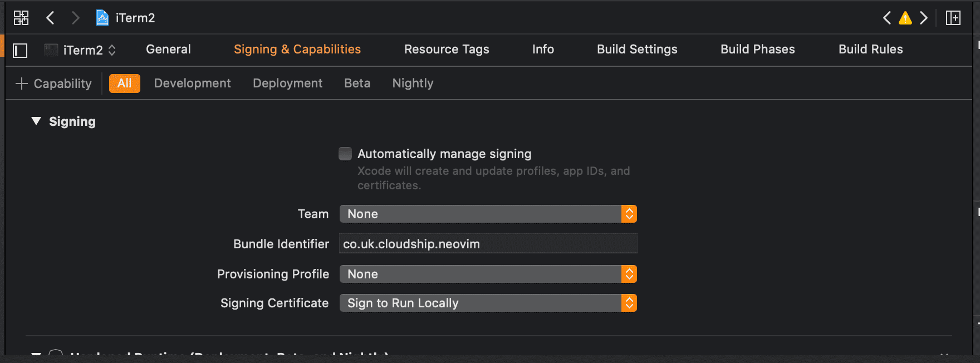Screen dimensions: 980x363
Task: Open the Provisioning Profile dropdown
Action: click(x=488, y=274)
